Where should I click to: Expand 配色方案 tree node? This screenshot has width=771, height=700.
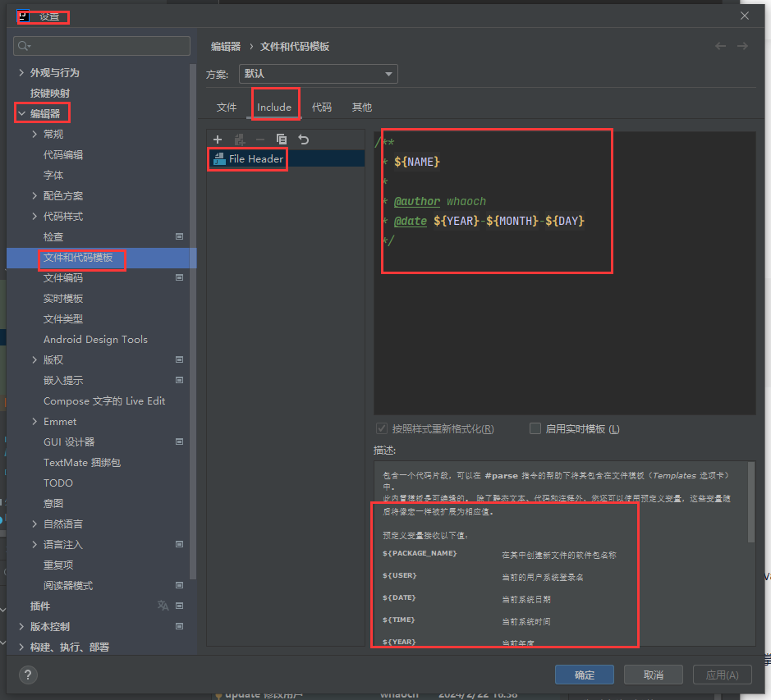34,195
